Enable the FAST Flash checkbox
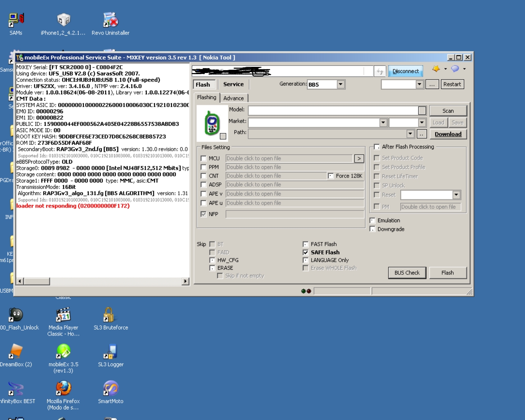Screen dimensions: 525x420 point(306,244)
